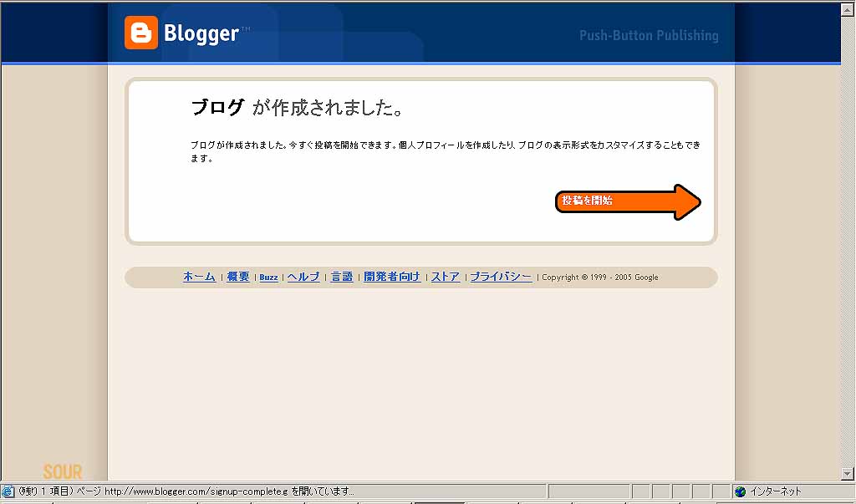Open the ストア store link
Screen dimensions: 856x504
tap(446, 277)
